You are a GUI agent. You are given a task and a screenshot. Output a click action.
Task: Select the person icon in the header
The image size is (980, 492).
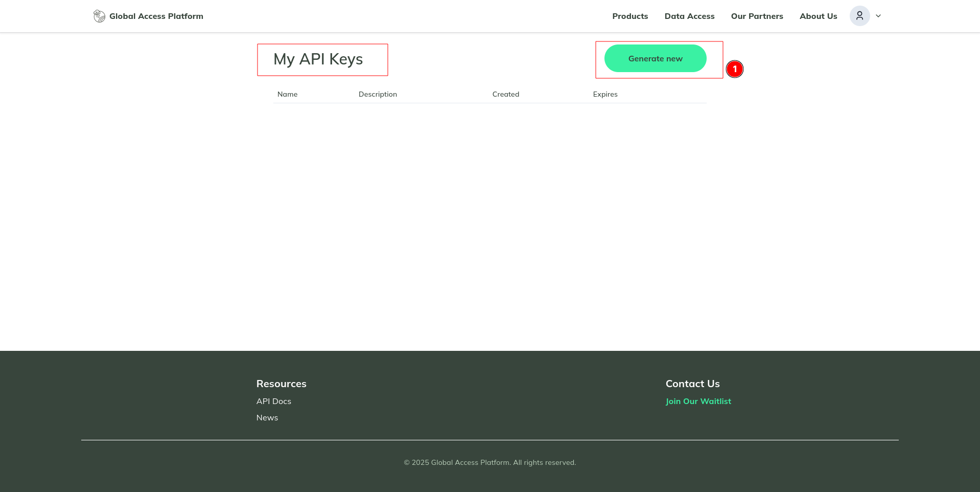coord(859,15)
